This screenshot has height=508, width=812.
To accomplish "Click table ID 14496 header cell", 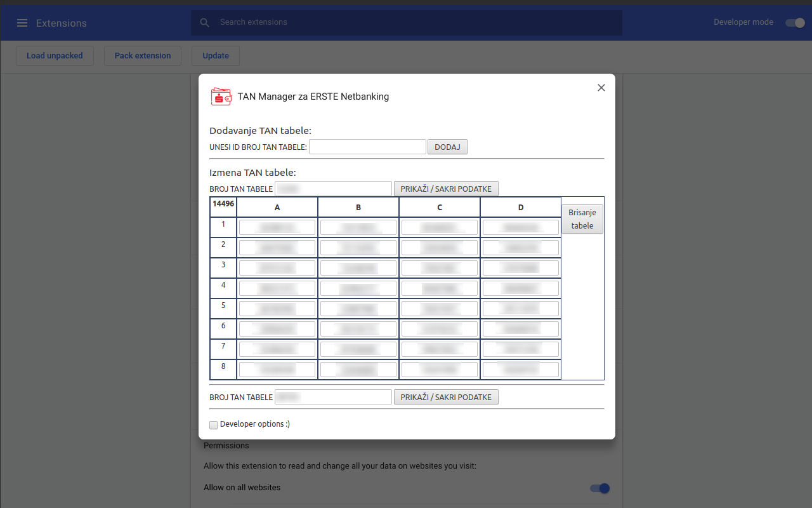I will click(x=223, y=207).
